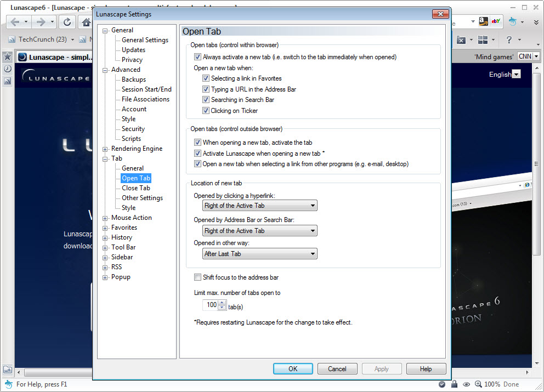The width and height of the screenshot is (544, 392).
Task: Collapse the Tab tree node
Action: pyautogui.click(x=105, y=159)
